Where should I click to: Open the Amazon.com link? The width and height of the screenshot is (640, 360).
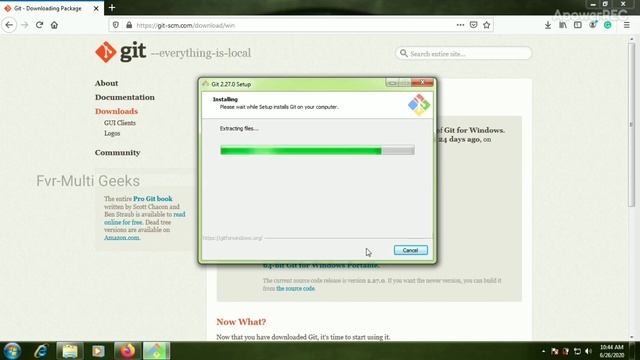[x=122, y=238]
